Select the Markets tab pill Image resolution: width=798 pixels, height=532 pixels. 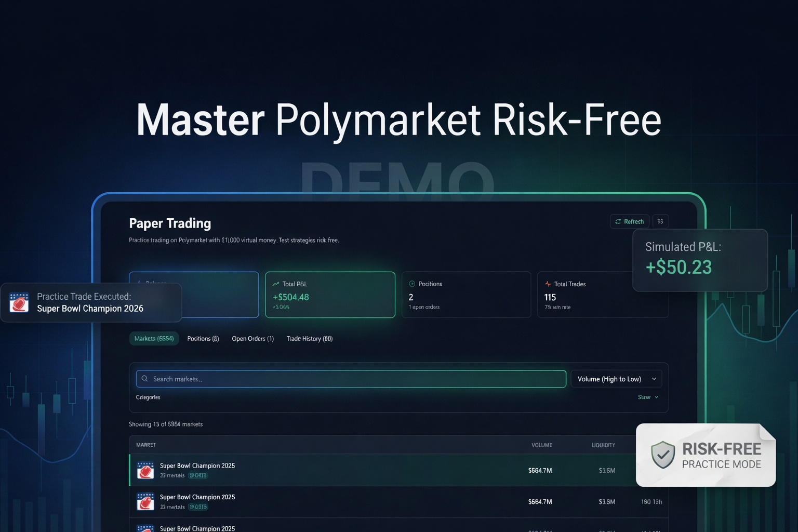(154, 338)
